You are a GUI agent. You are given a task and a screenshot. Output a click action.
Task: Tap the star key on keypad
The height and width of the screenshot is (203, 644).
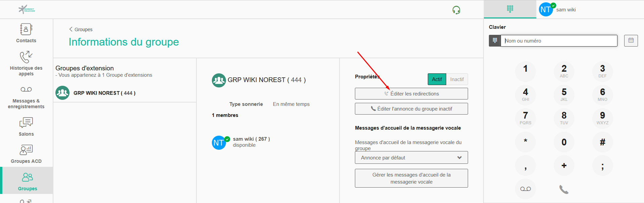pyautogui.click(x=525, y=142)
